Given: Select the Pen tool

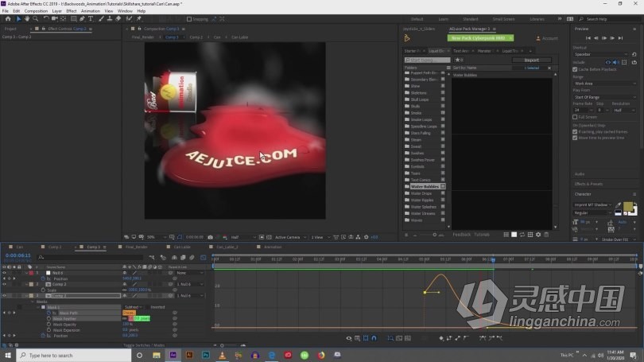Looking at the screenshot, I should (x=82, y=19).
